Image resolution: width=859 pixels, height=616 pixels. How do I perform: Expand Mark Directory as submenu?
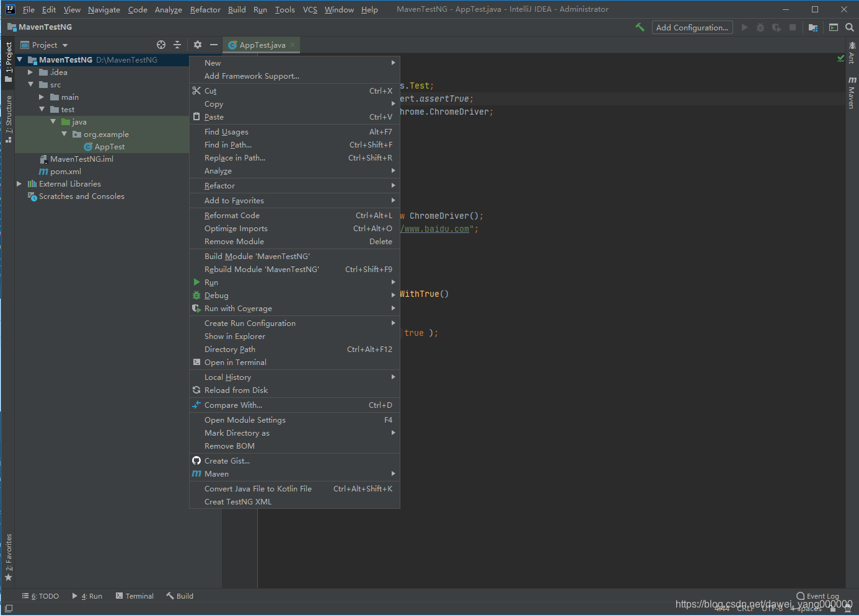pos(294,433)
